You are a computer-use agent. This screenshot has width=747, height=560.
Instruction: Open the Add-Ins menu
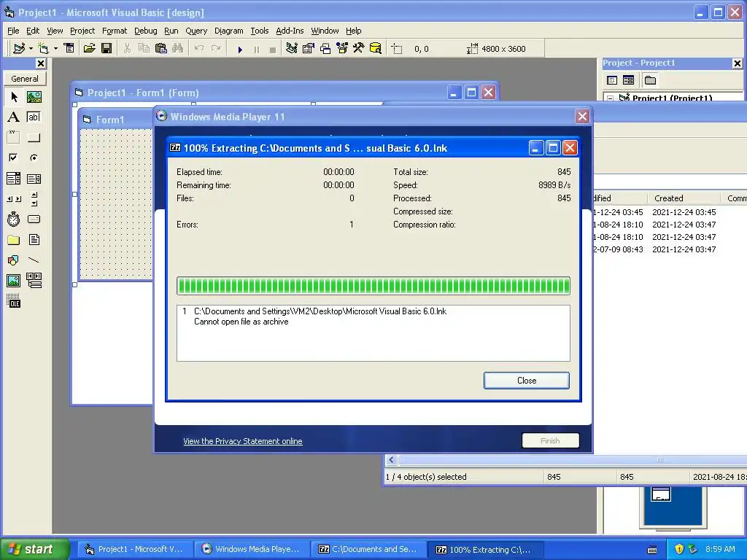(x=290, y=31)
